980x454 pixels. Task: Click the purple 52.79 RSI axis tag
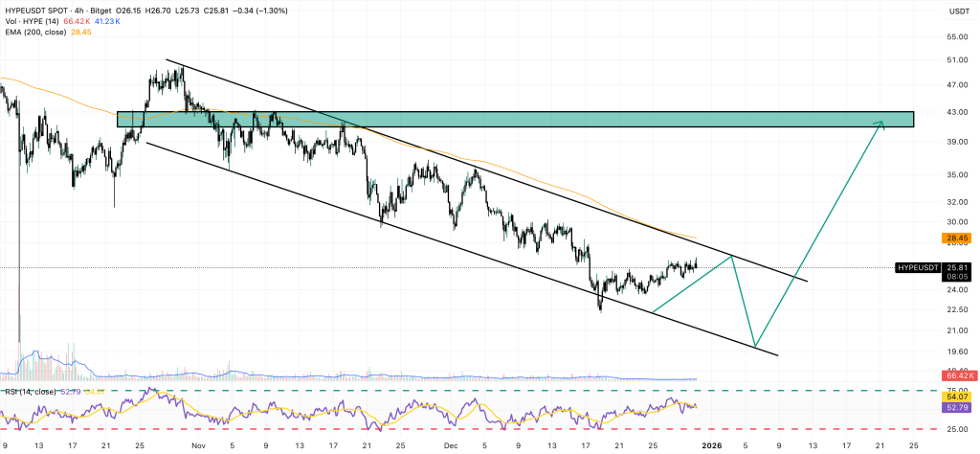(958, 408)
